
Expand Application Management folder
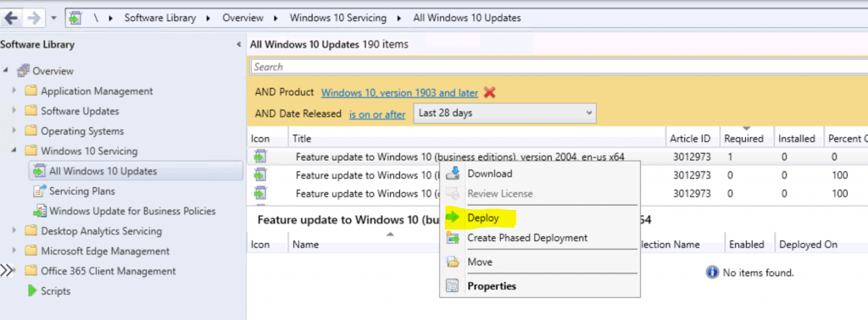pyautogui.click(x=14, y=91)
